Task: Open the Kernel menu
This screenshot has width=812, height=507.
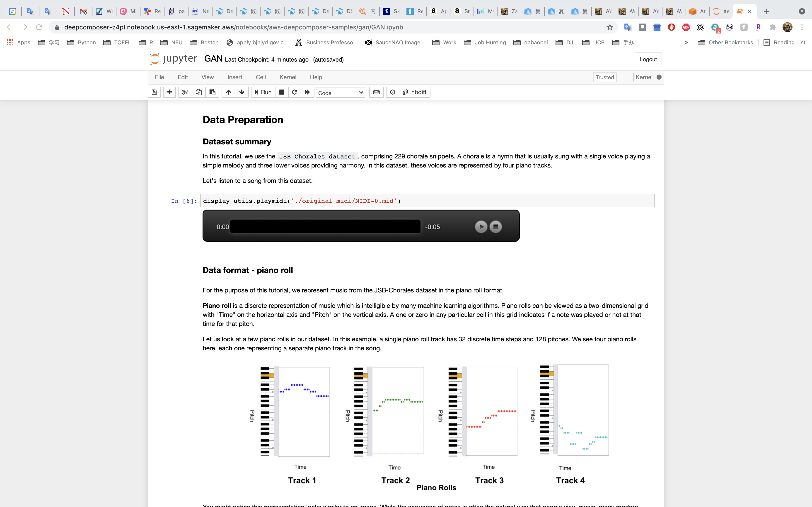Action: (288, 77)
